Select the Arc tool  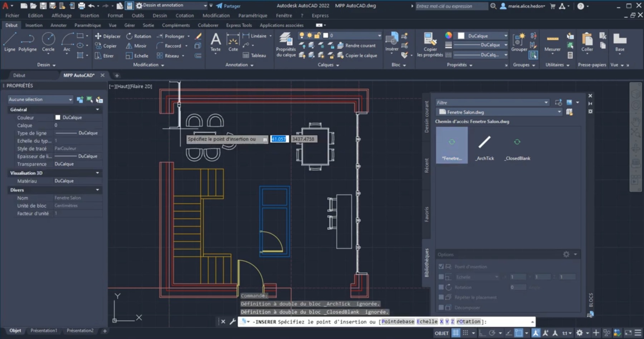[67, 42]
